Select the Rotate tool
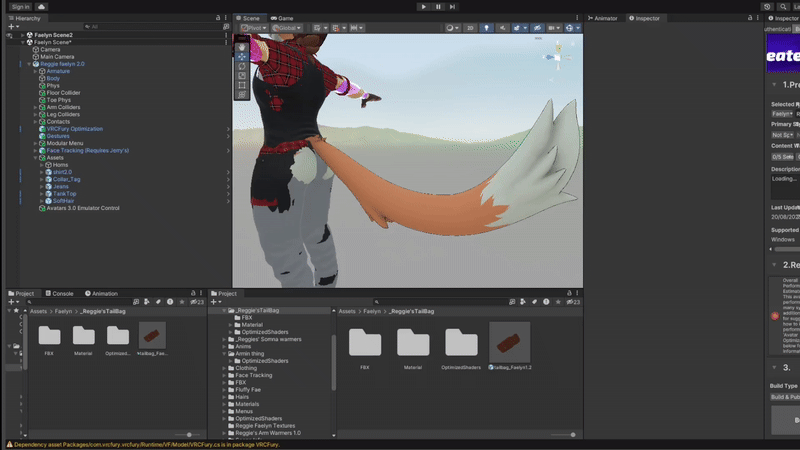Viewport: 800px width, 450px height. pos(242,66)
